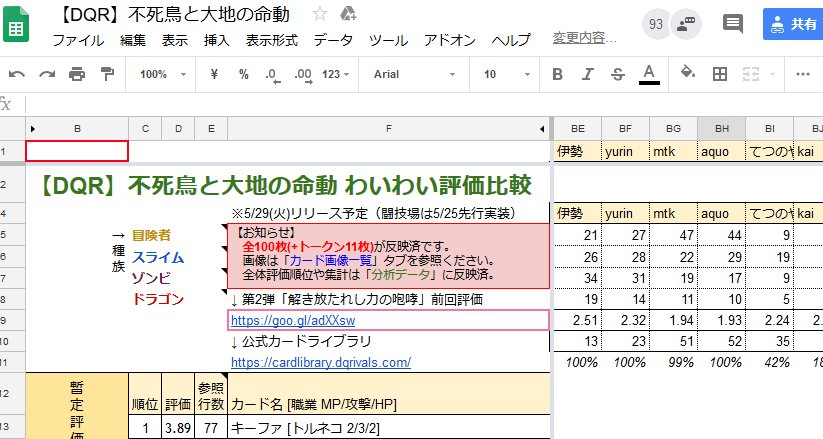Open the 表示形式 menu

coord(272,40)
